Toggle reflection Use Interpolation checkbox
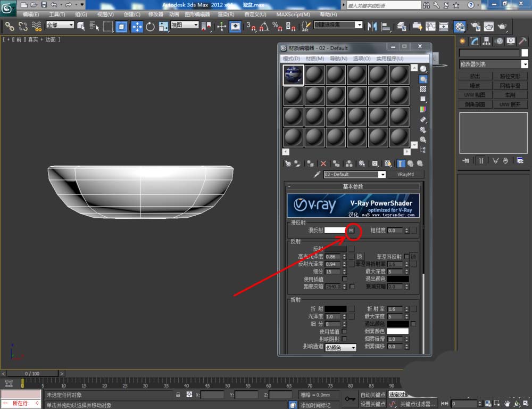The image size is (532, 409). (344, 279)
